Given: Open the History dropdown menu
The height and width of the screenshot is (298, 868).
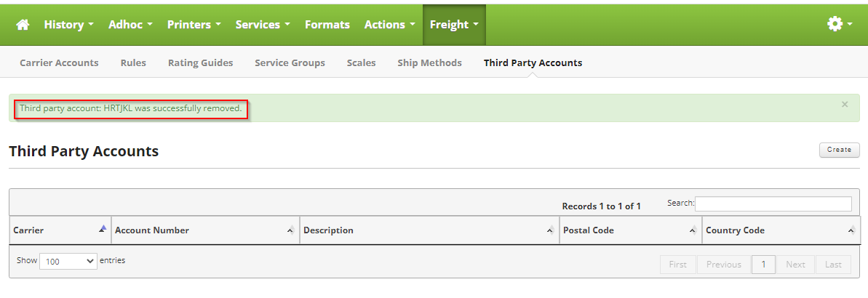Looking at the screenshot, I should (68, 25).
